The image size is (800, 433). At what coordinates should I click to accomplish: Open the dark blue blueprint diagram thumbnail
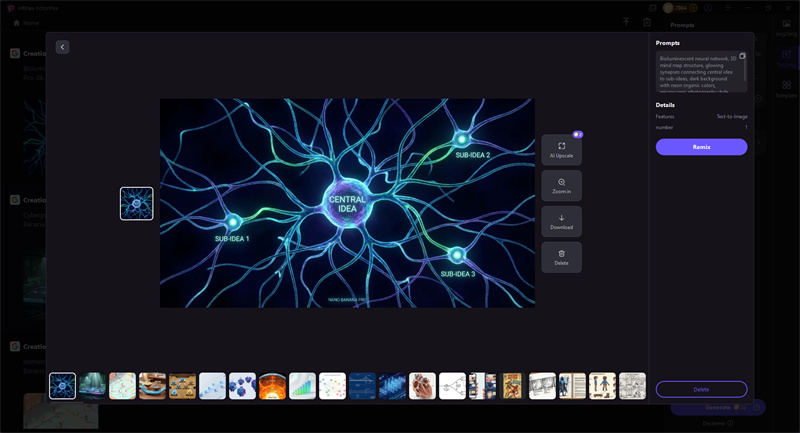click(362, 386)
